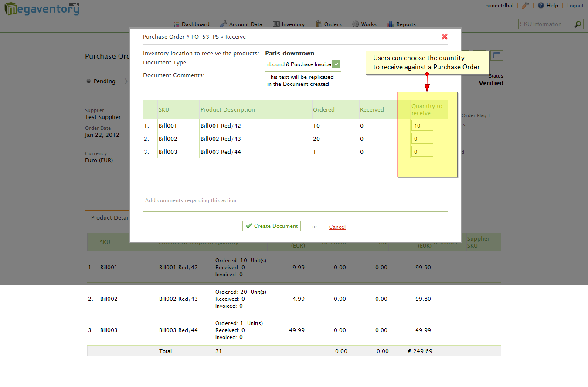588x387 pixels.
Task: Click the comments field for this action
Action: (295, 204)
